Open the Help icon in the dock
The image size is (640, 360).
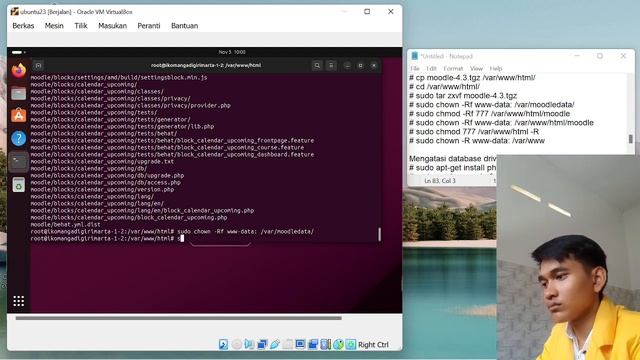[x=18, y=138]
